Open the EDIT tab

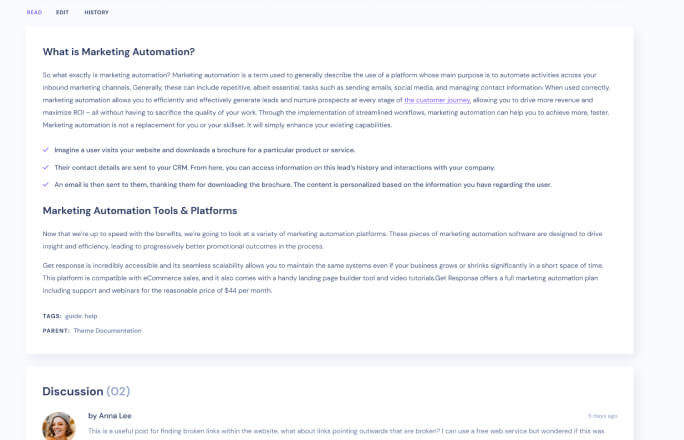pyautogui.click(x=62, y=12)
